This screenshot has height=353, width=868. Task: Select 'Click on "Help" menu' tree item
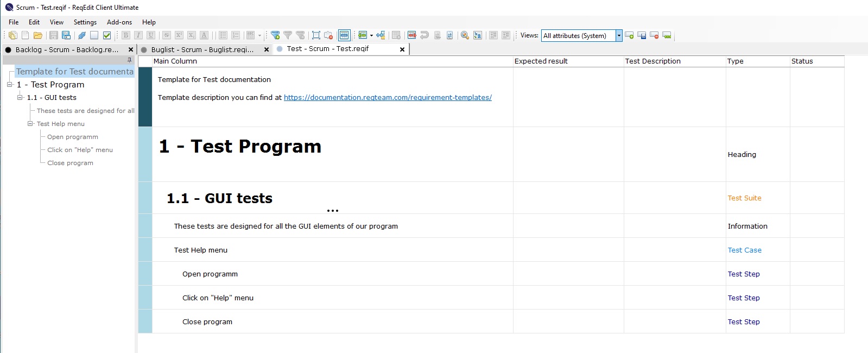click(80, 150)
